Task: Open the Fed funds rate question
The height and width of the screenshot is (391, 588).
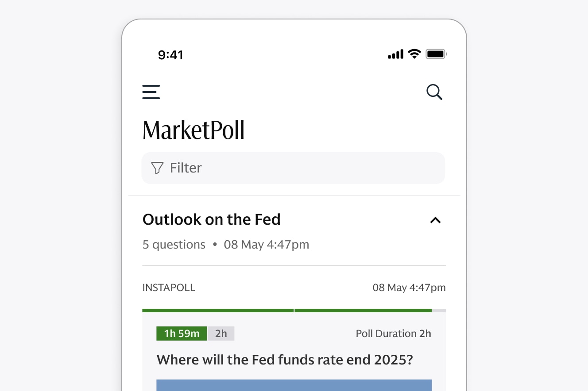Action: coord(285,360)
